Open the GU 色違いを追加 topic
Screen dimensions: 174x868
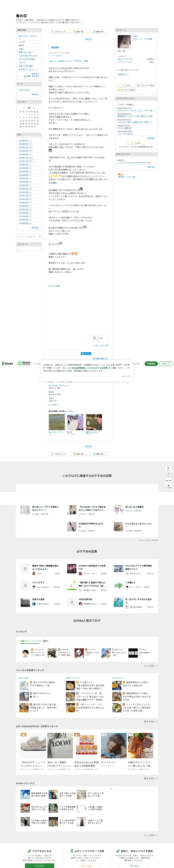coord(34,822)
